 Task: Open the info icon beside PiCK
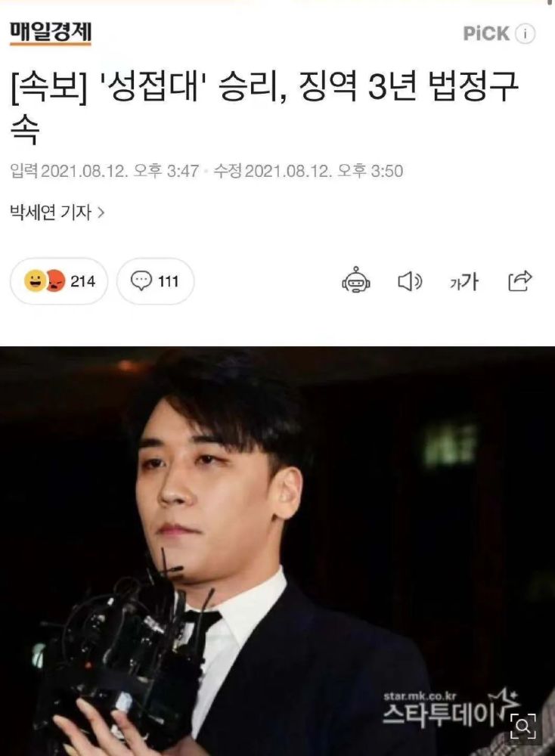525,34
